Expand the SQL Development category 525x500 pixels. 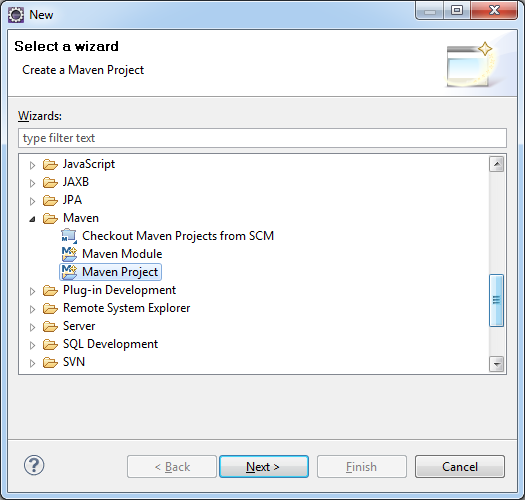click(32, 345)
